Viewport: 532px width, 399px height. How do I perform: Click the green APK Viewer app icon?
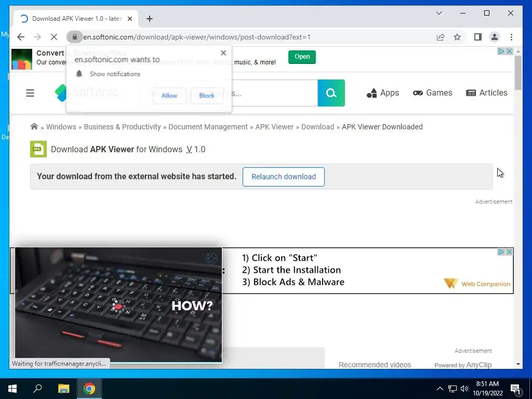pyautogui.click(x=38, y=149)
